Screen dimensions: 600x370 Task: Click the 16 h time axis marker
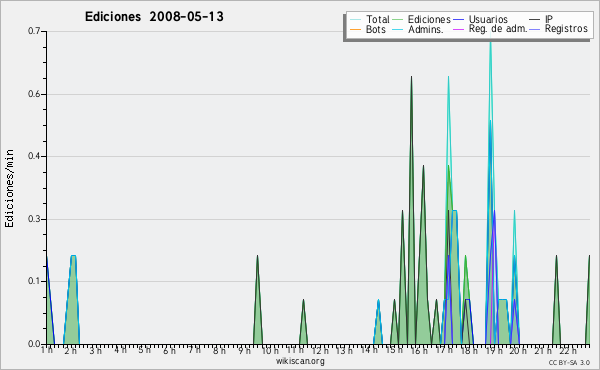click(x=419, y=350)
